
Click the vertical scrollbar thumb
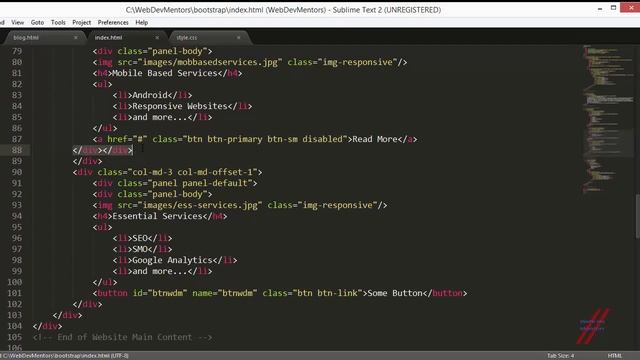(x=638, y=216)
